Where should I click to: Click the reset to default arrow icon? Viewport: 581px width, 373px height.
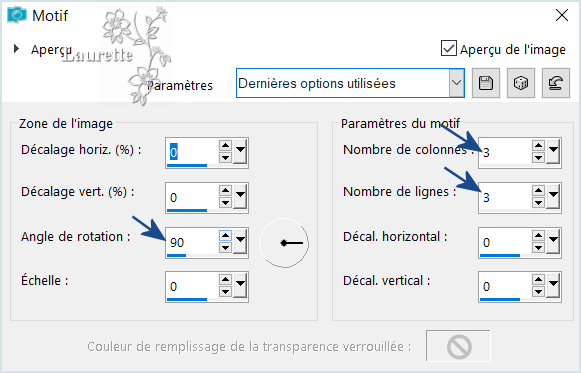pos(555,83)
